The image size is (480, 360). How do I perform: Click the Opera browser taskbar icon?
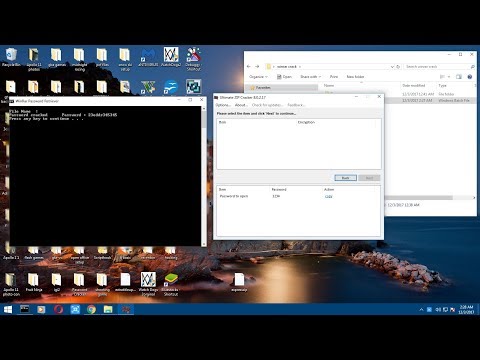coord(58,310)
